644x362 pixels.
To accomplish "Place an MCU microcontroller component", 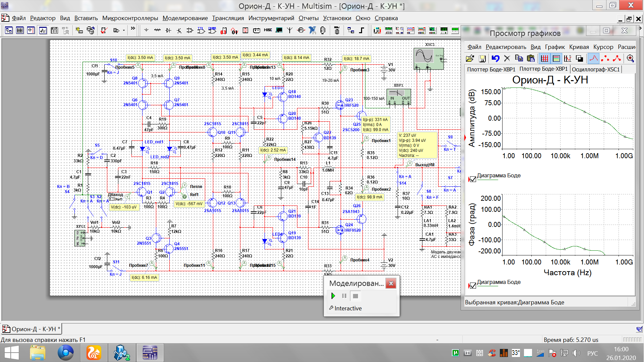I will click(337, 30).
